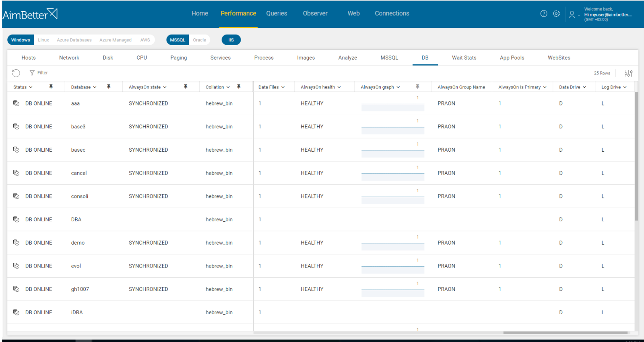Image resolution: width=644 pixels, height=342 pixels.
Task: Switch to the WebSites tab
Action: point(559,58)
